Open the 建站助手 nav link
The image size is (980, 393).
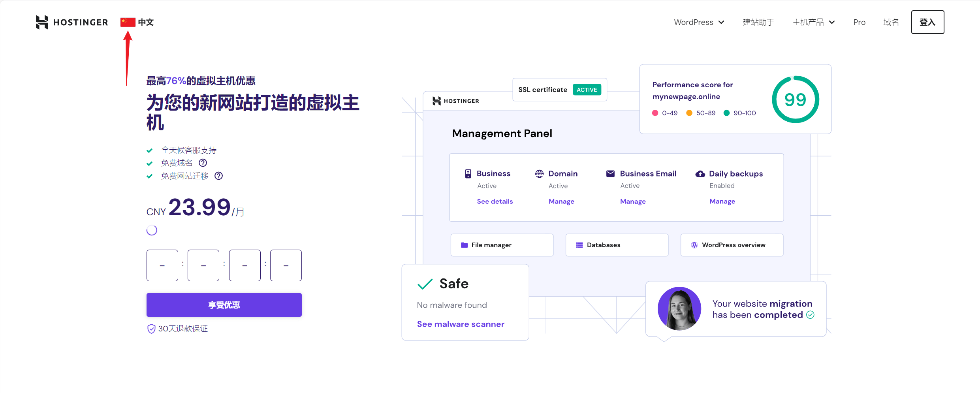pos(758,22)
